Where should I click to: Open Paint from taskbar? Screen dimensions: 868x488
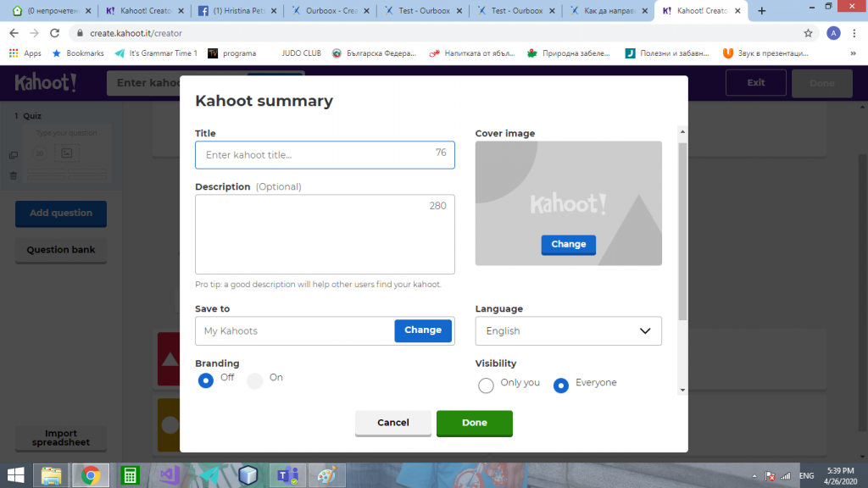(x=326, y=475)
